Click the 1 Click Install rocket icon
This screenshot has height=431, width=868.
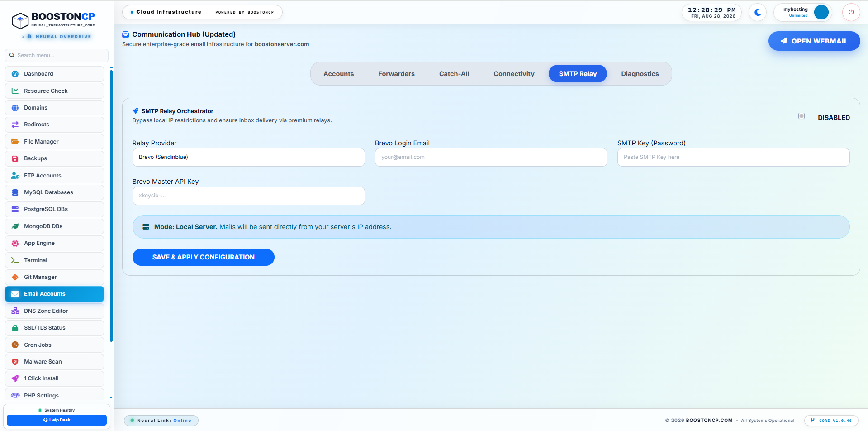pyautogui.click(x=15, y=378)
